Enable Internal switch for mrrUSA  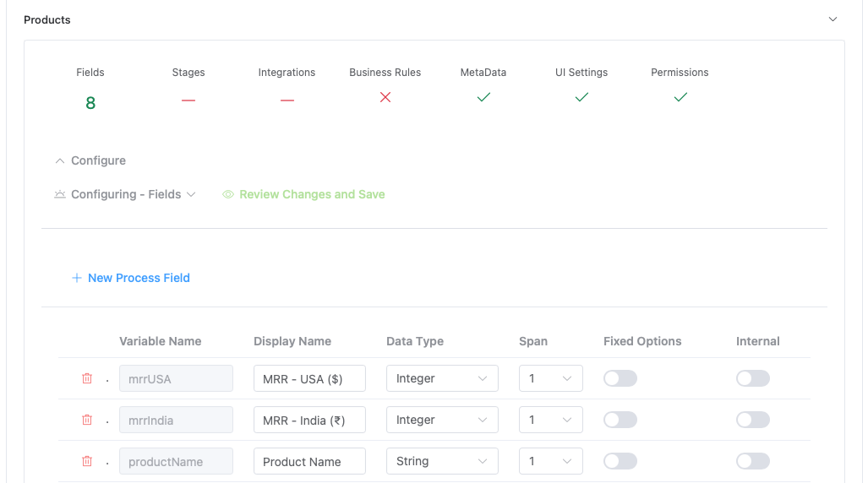pos(753,378)
